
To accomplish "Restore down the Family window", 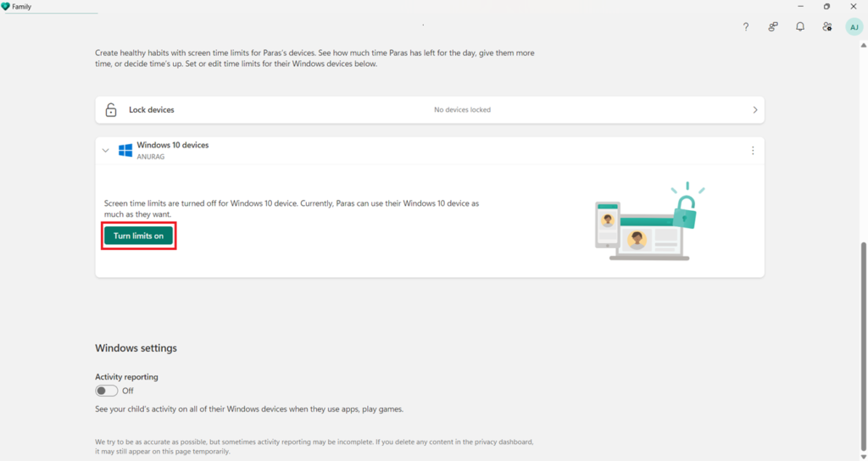I will (827, 6).
